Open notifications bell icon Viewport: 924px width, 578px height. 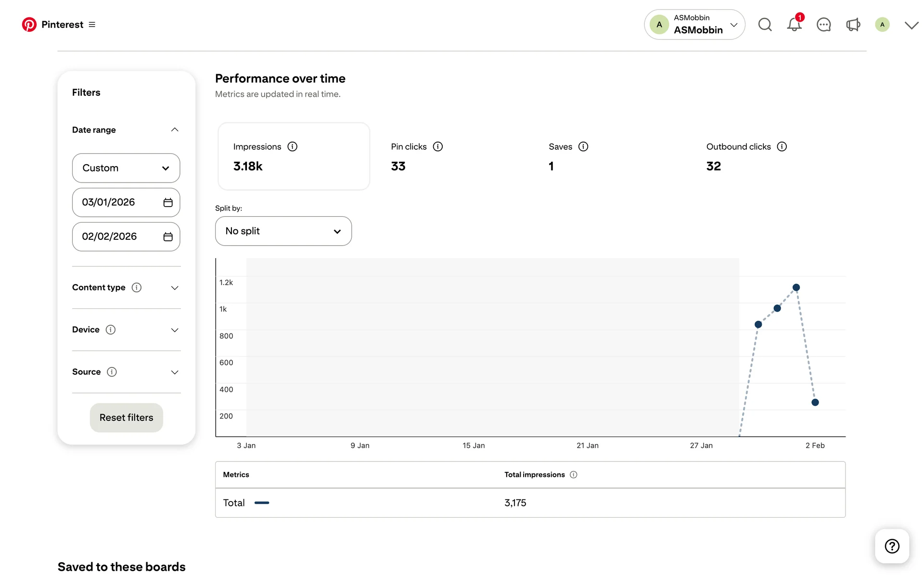pyautogui.click(x=794, y=25)
